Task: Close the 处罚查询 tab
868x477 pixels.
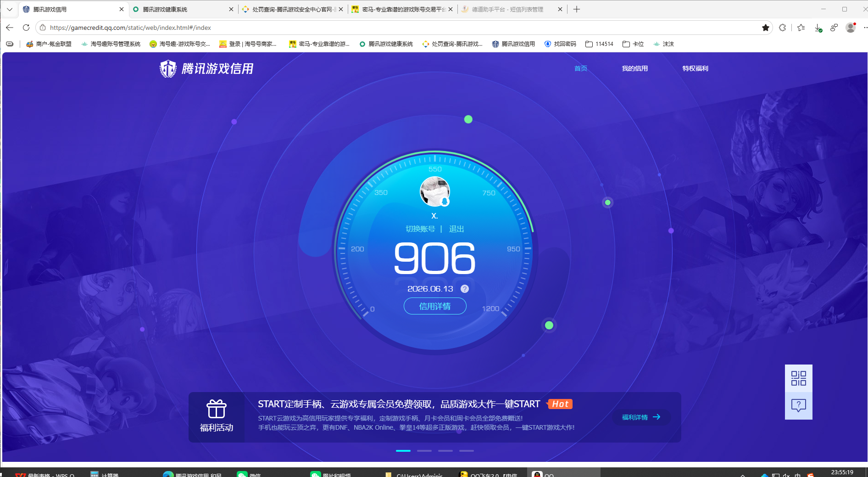Action: (341, 9)
